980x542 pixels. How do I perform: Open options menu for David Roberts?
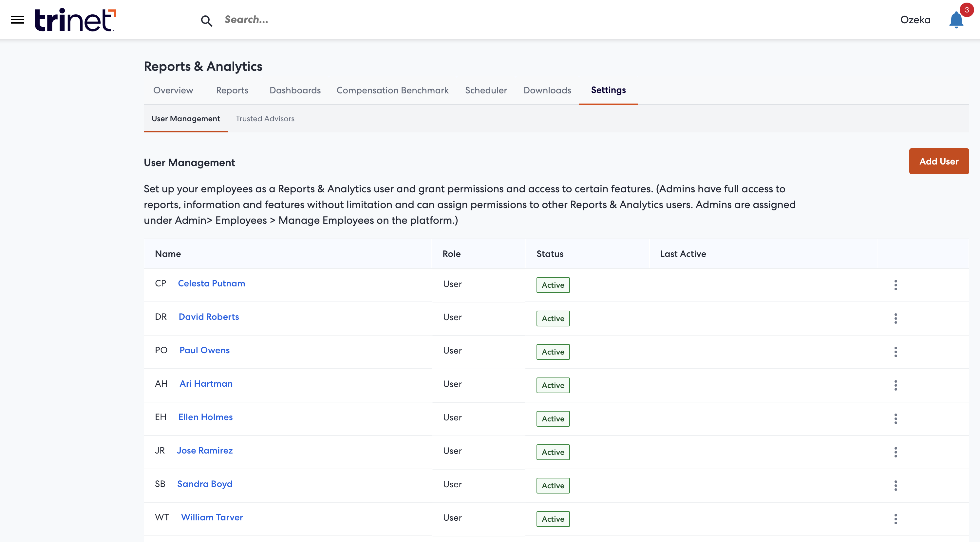pyautogui.click(x=895, y=319)
